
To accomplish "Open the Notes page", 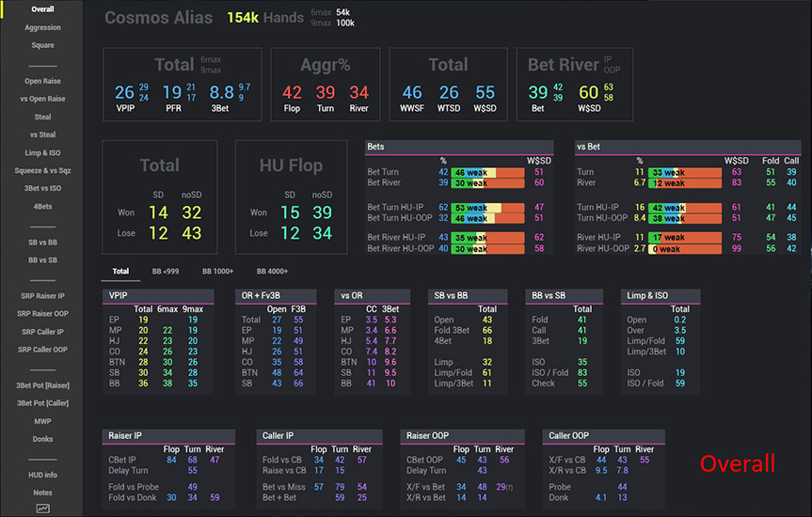I will point(42,493).
